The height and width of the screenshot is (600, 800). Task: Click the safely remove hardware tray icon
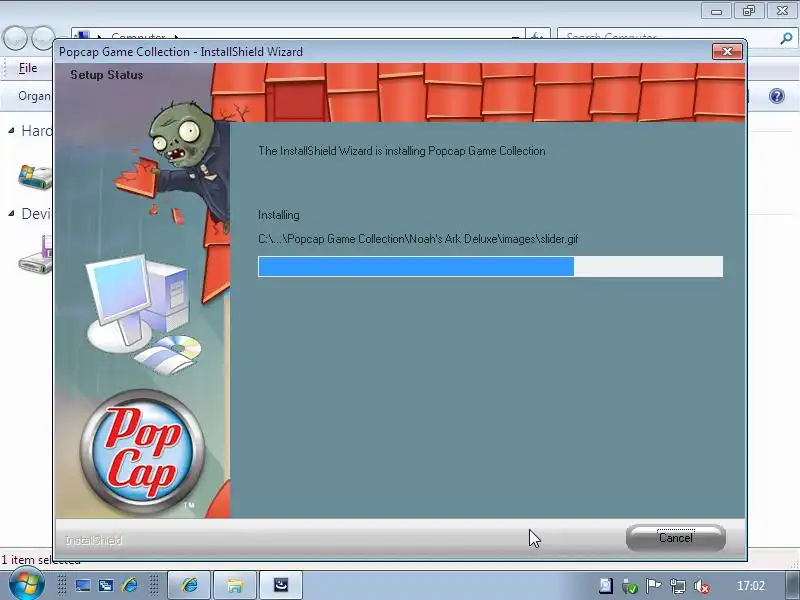point(630,586)
